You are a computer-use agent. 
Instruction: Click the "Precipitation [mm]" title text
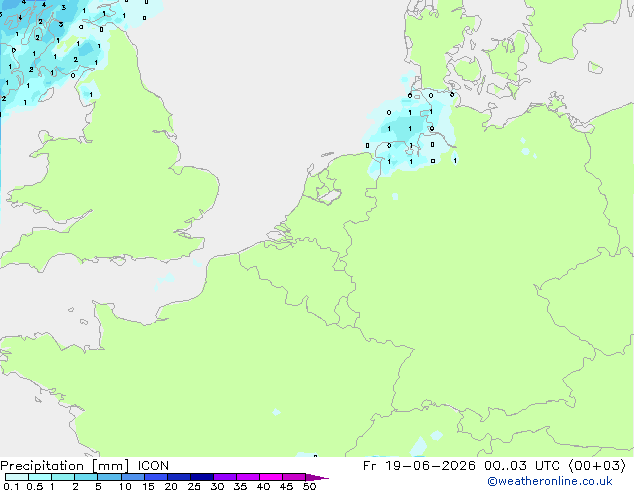65,466
